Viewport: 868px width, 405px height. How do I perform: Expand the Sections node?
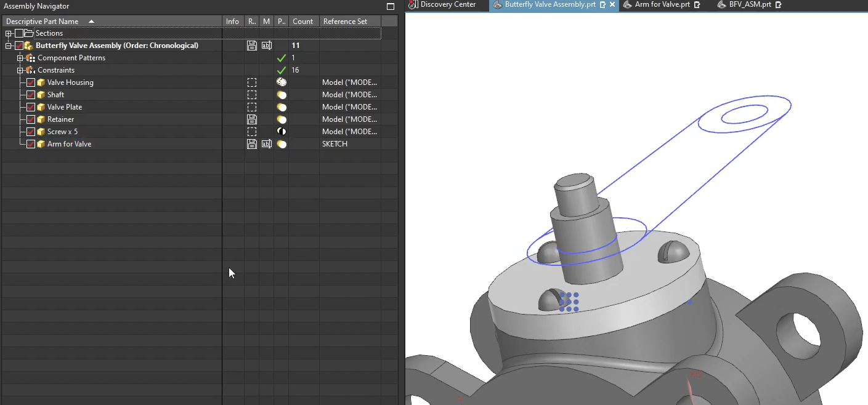coord(9,33)
